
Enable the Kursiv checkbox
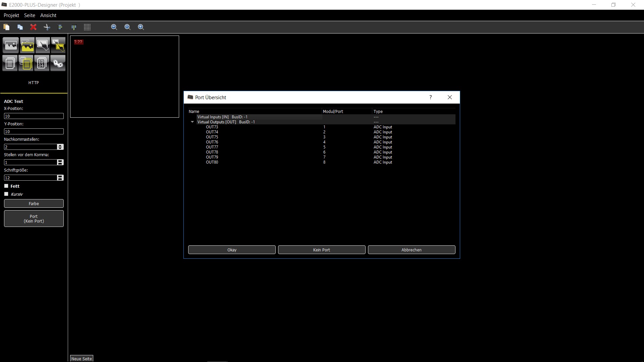[x=6, y=194]
